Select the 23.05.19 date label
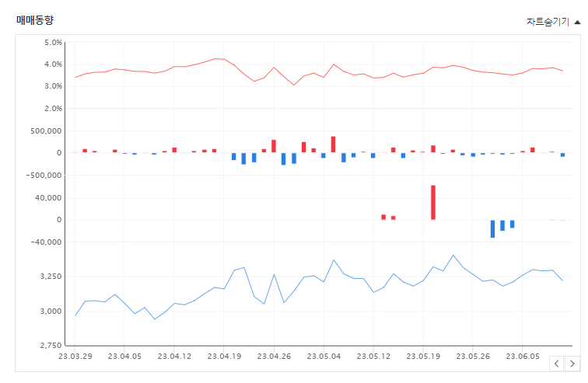588x383 pixels. point(423,356)
